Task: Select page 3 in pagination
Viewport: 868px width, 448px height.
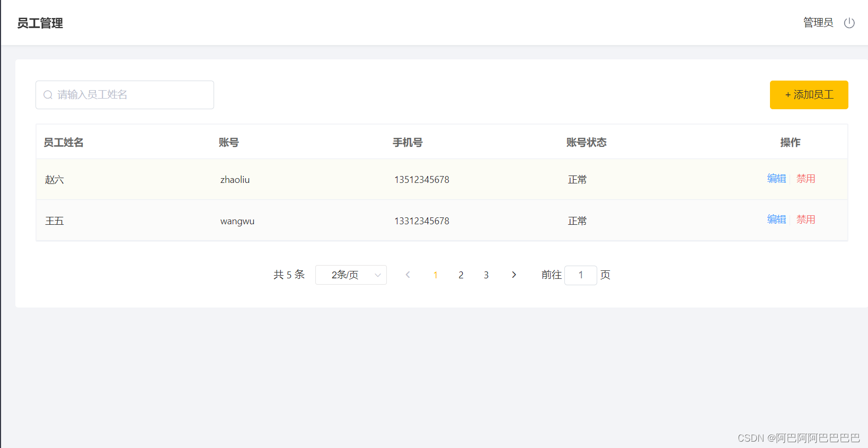Action: pyautogui.click(x=486, y=275)
